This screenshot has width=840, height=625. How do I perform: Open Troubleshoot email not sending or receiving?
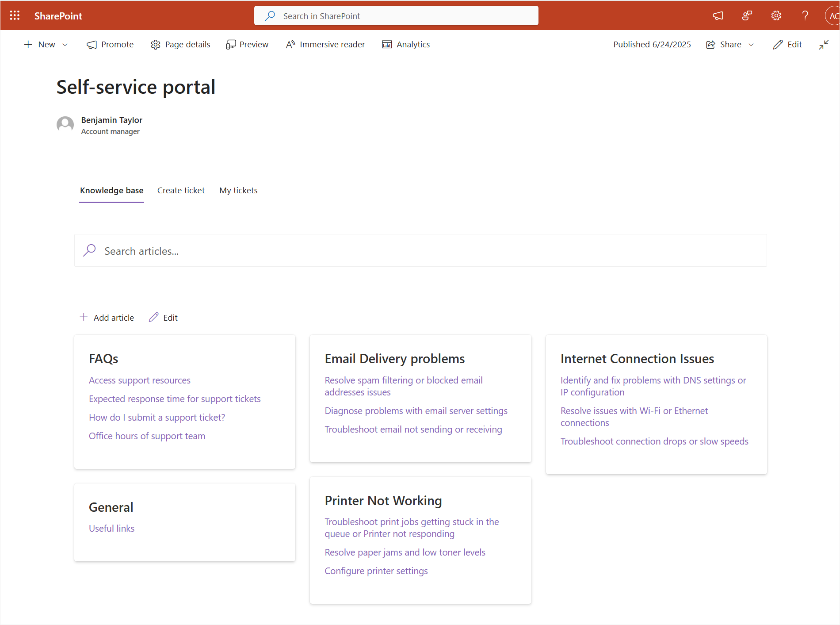tap(413, 429)
